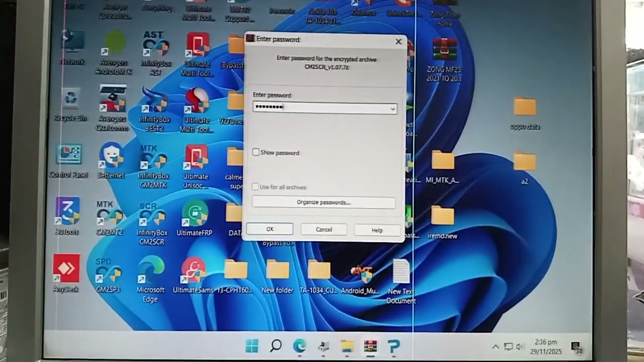Open the question mark taskbar app
This screenshot has width=644, height=362.
coord(394,346)
